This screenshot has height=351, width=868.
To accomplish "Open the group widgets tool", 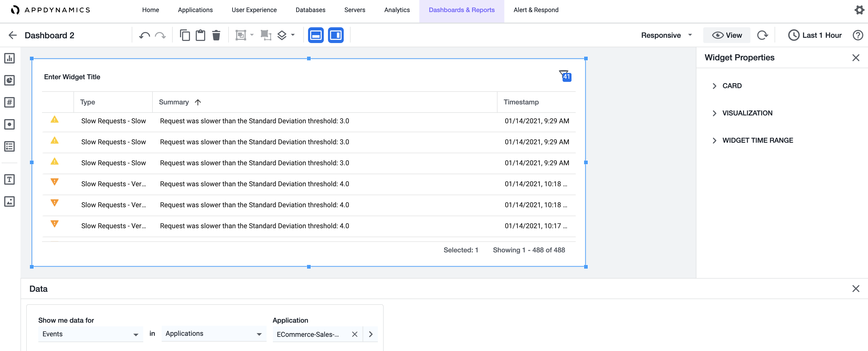I will 241,35.
